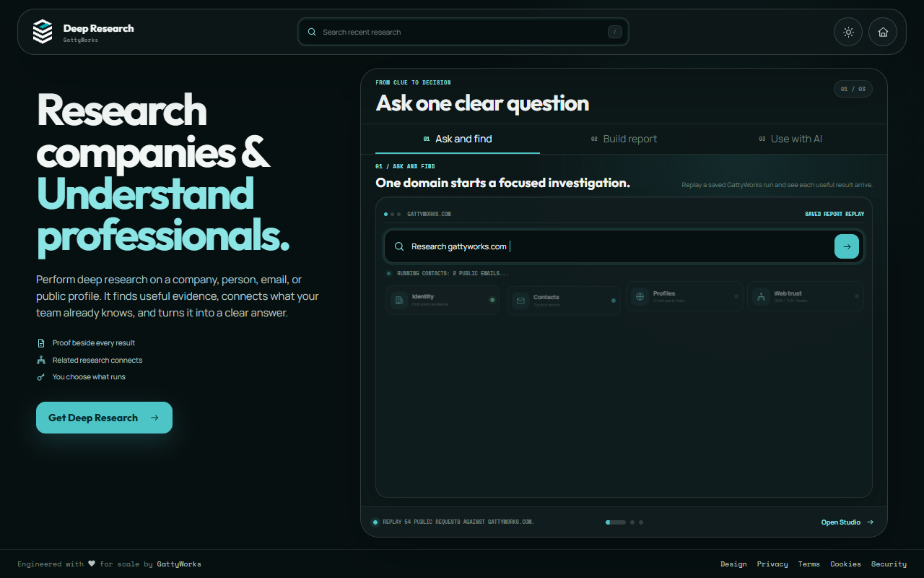This screenshot has height=578, width=924.
Task: Click the Identity building icon
Action: pyautogui.click(x=399, y=300)
